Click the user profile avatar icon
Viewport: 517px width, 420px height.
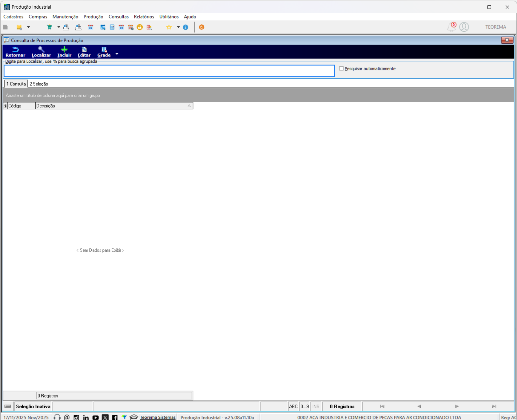[x=464, y=27]
